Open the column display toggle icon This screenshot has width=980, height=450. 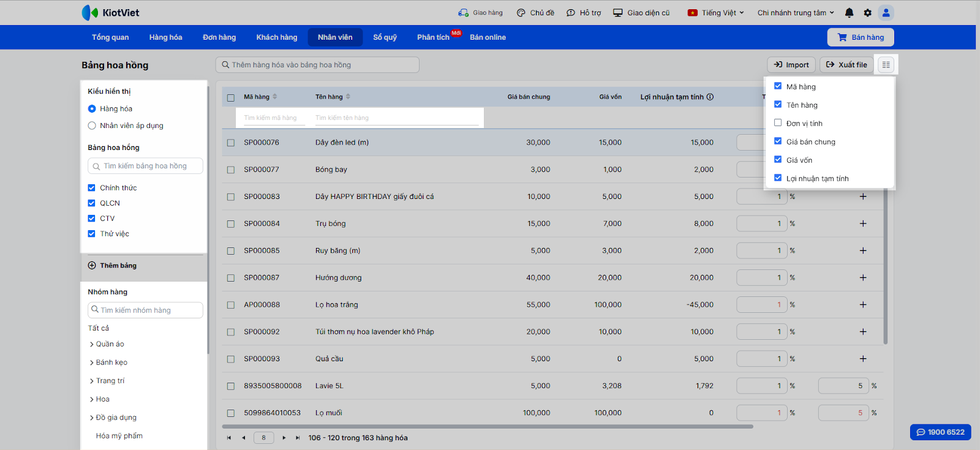point(886,65)
